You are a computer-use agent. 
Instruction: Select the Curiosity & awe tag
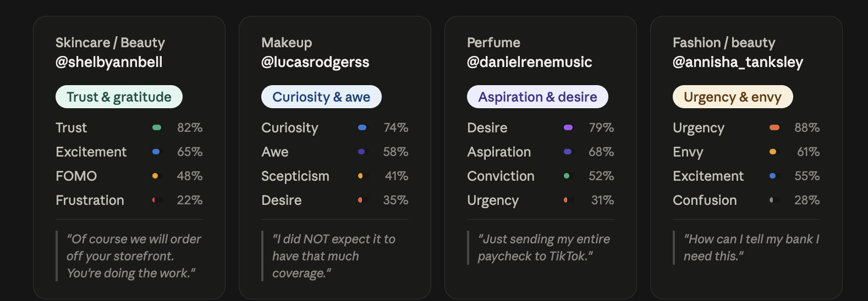tap(321, 97)
